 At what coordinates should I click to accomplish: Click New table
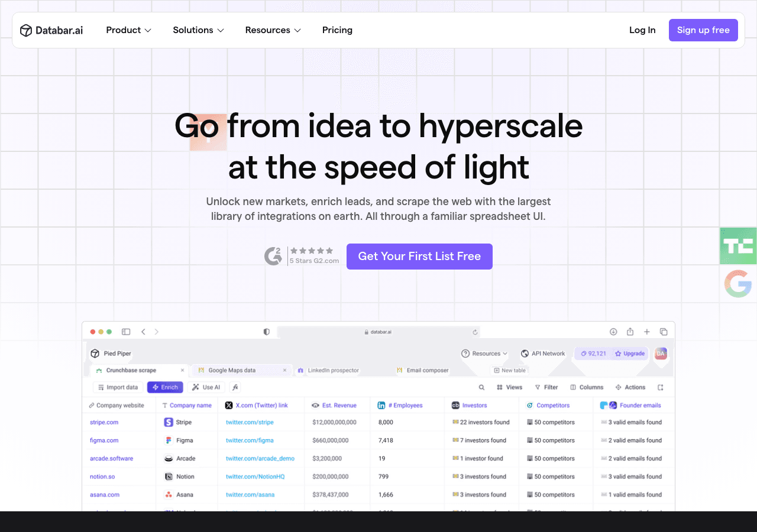pyautogui.click(x=510, y=371)
